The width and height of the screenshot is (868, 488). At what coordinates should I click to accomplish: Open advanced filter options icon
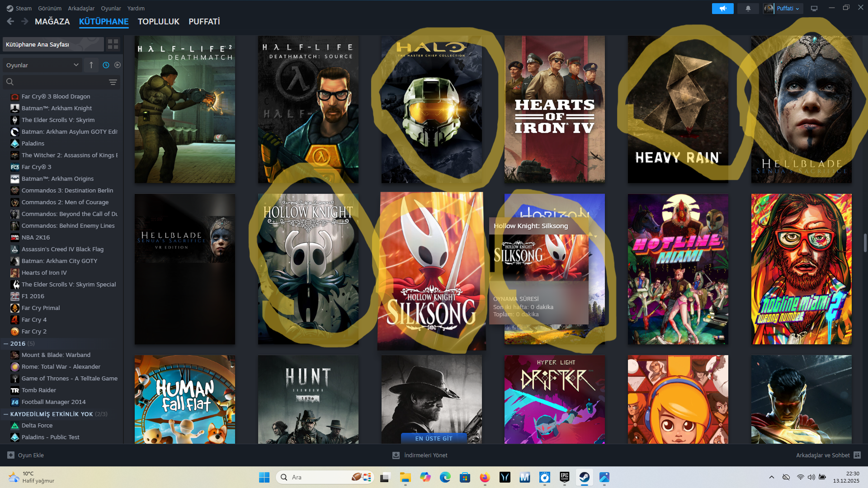113,82
